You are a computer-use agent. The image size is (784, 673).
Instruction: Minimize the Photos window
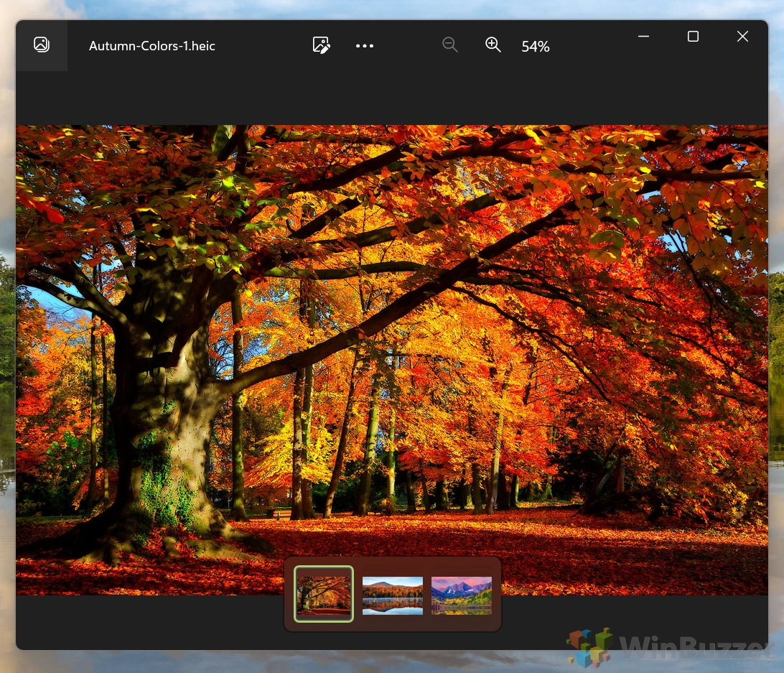643,37
